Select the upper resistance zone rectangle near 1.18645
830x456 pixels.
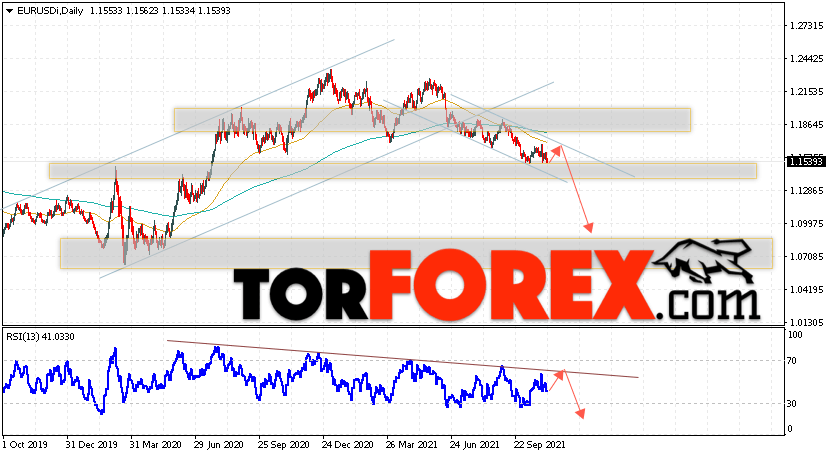coord(432,120)
